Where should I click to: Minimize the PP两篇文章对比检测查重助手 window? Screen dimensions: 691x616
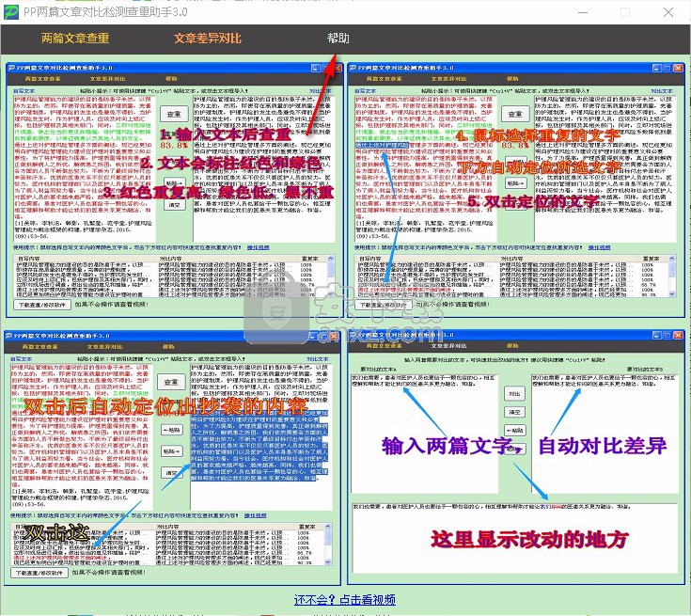pos(583,12)
